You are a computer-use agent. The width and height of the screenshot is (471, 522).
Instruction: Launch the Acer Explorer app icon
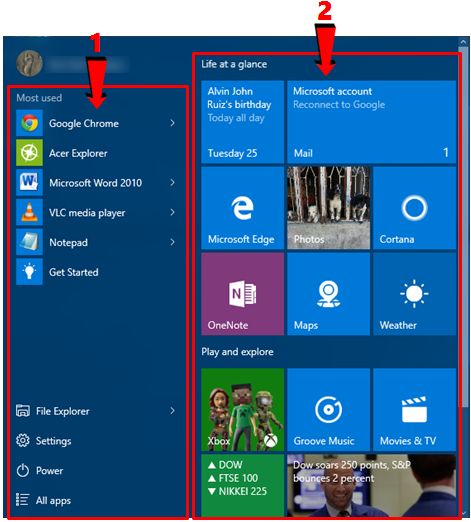(x=29, y=153)
